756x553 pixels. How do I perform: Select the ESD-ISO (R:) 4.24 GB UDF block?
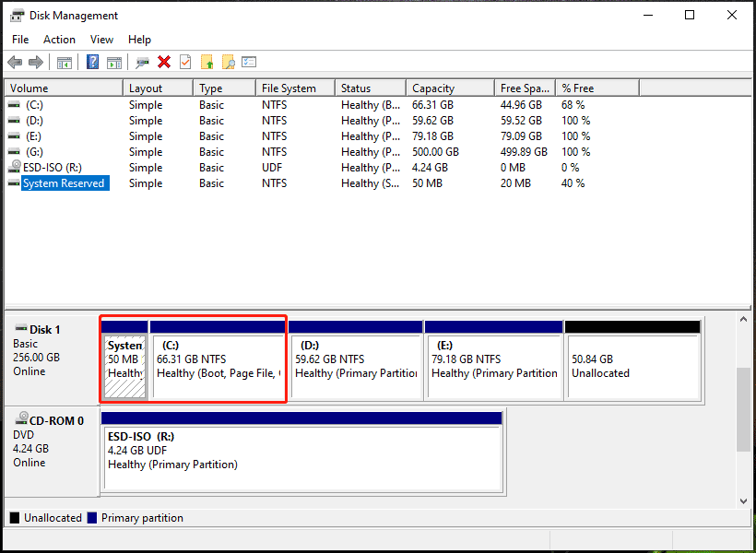pyautogui.click(x=301, y=452)
